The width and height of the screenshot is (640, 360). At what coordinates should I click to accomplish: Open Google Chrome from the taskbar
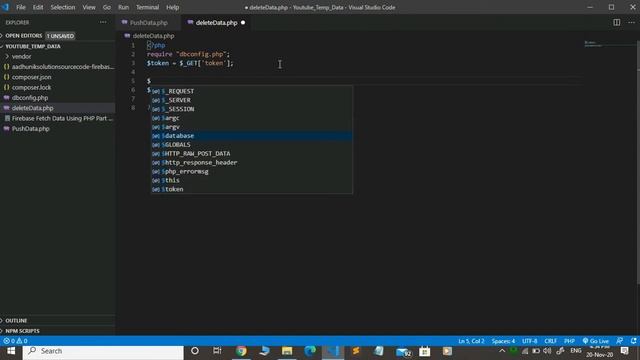241,351
